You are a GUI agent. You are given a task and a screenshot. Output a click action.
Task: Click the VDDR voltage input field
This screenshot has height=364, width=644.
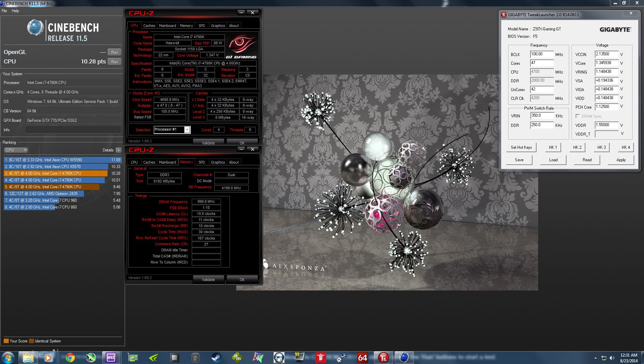click(607, 125)
